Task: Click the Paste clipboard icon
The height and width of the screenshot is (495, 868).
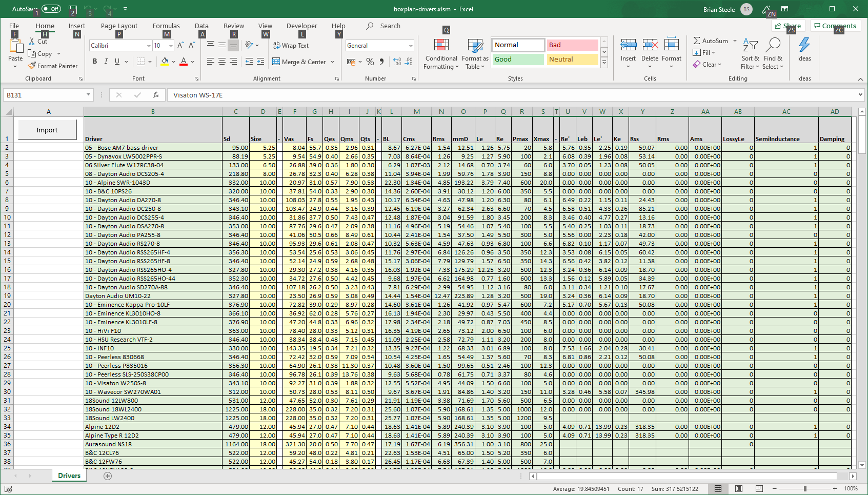Action: (x=16, y=46)
